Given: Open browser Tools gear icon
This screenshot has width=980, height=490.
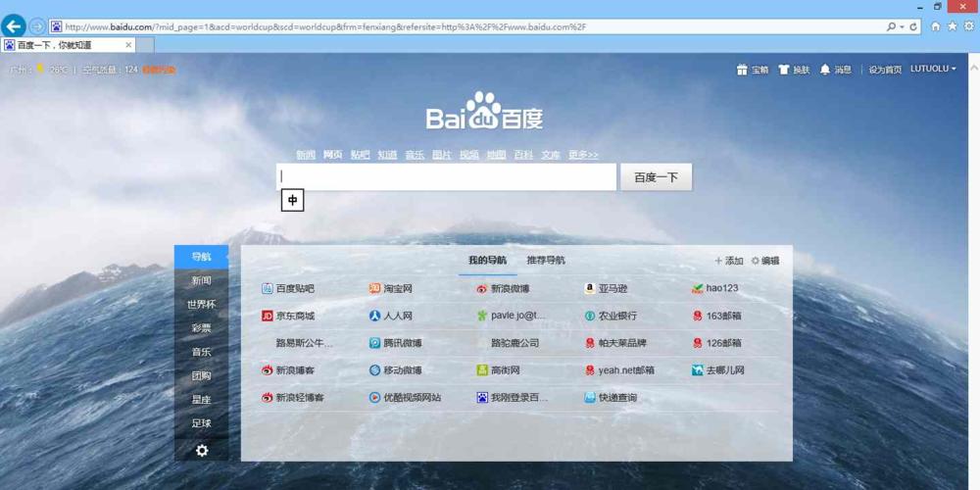Looking at the screenshot, I should [x=969, y=26].
